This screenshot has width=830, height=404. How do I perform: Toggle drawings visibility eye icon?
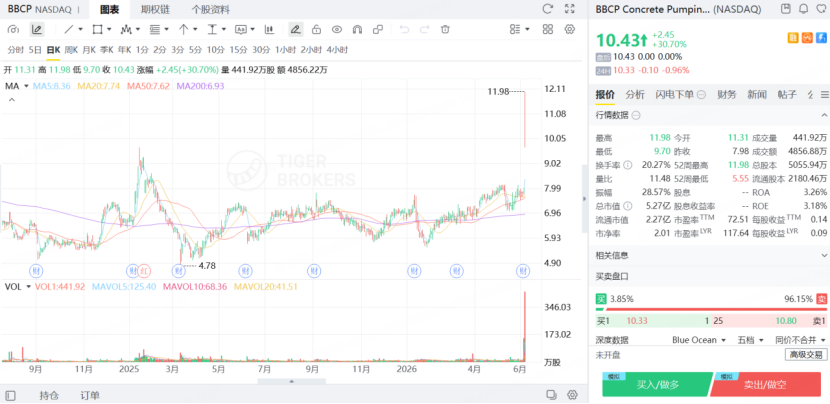point(337,29)
